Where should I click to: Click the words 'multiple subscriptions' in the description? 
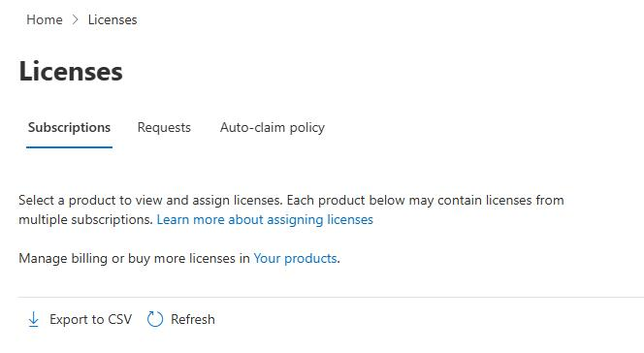point(86,219)
